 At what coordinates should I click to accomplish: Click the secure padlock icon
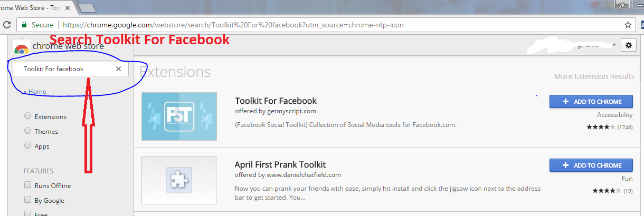point(24,25)
